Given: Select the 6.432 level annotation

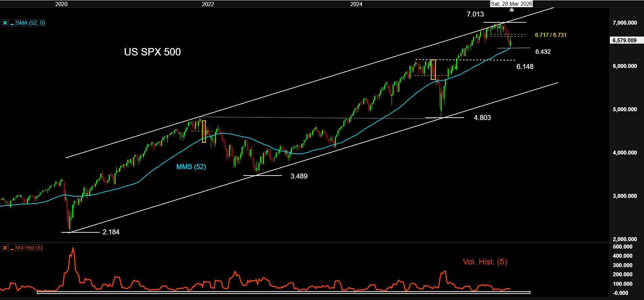Looking at the screenshot, I should (543, 52).
